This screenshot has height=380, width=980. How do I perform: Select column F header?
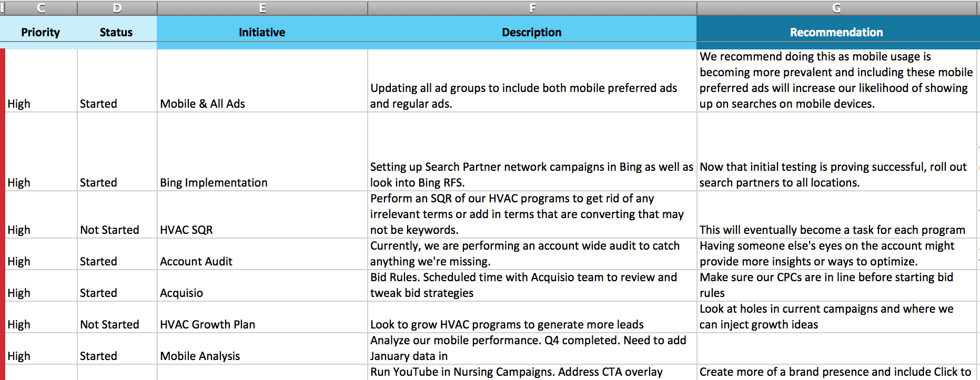[532, 8]
